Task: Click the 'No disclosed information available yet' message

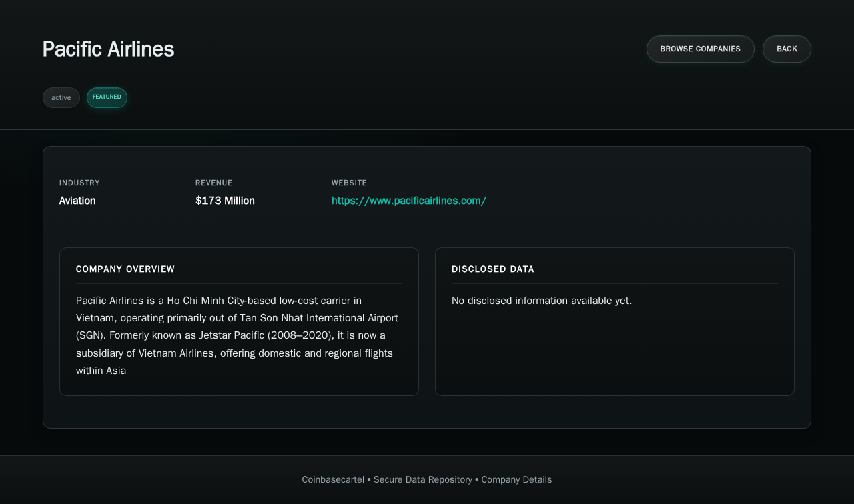Action: [x=541, y=301]
